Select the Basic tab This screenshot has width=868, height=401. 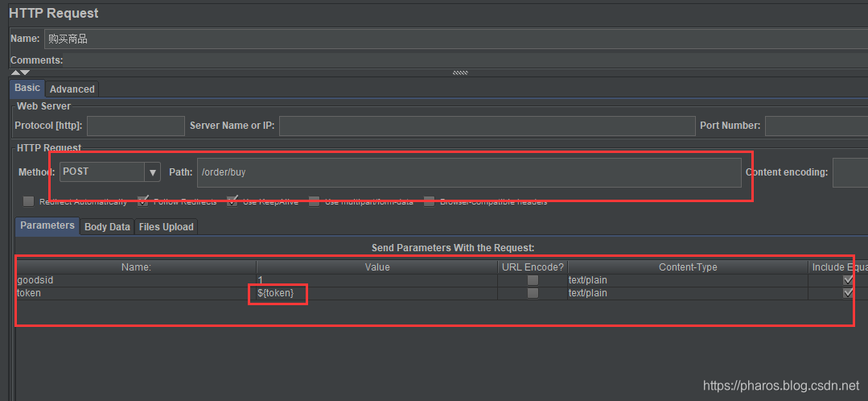(x=27, y=88)
